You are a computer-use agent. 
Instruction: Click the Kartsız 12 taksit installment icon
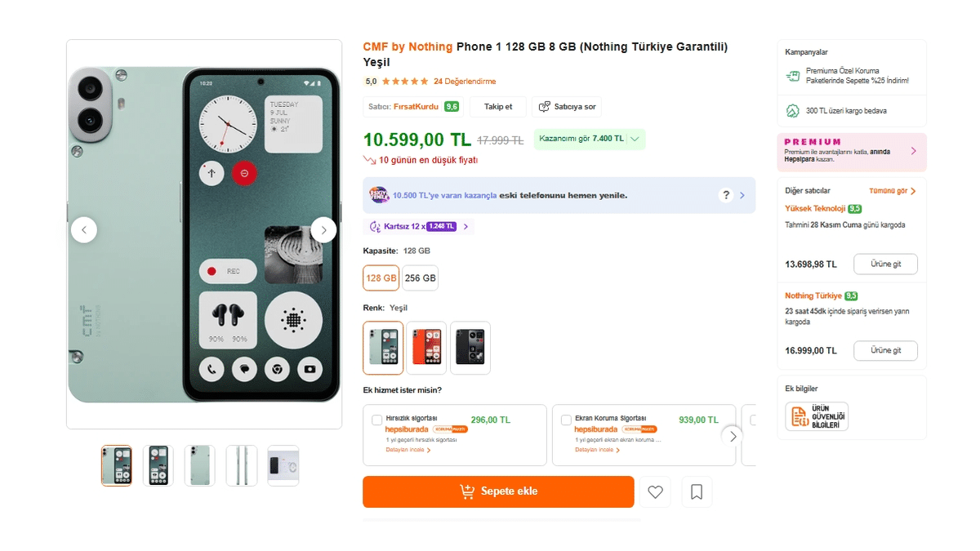[376, 226]
